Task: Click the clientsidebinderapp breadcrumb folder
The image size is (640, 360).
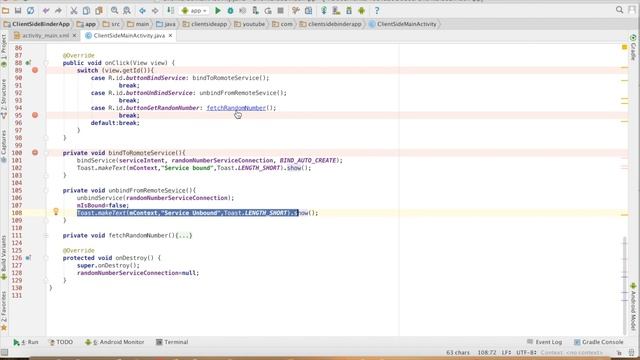Action: click(x=331, y=24)
